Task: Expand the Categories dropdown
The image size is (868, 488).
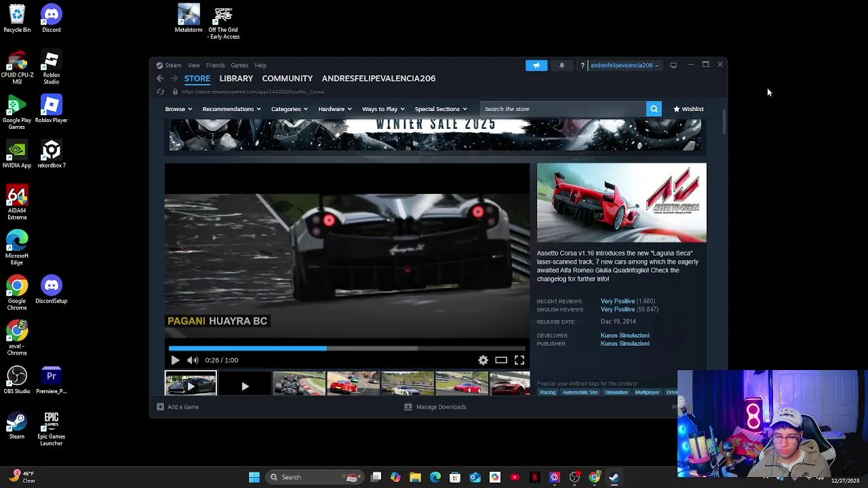Action: pos(290,109)
